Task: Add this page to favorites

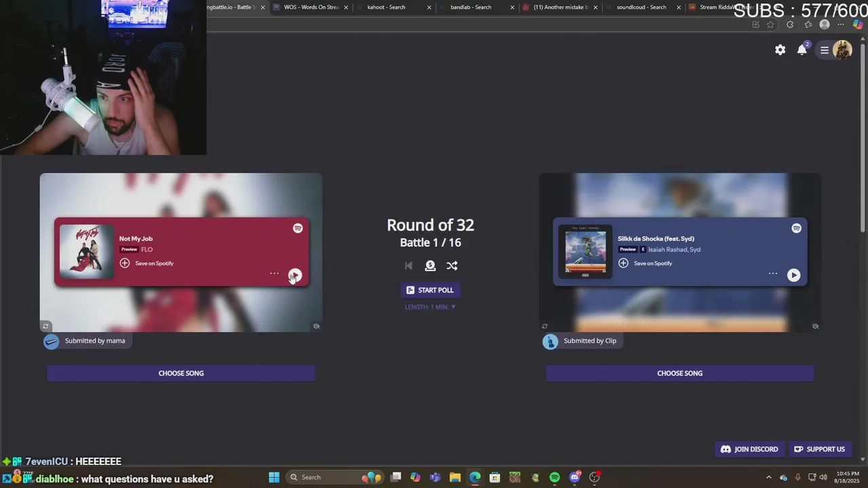Action: coord(770,24)
